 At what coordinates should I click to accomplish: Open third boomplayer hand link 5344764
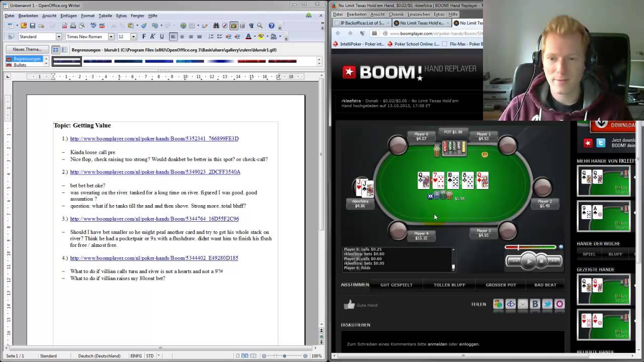pos(154,219)
